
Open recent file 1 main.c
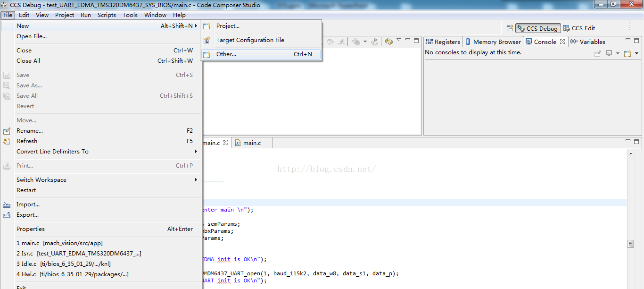tap(101, 243)
